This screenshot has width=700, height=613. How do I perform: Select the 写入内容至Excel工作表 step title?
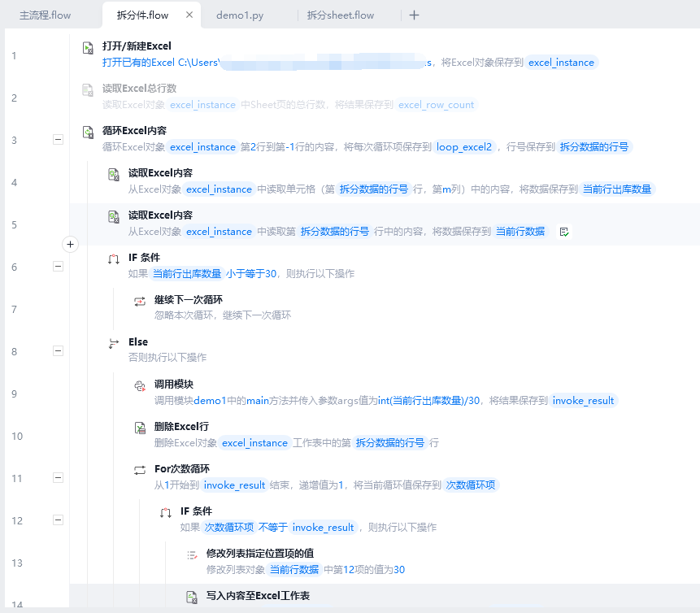(x=258, y=596)
